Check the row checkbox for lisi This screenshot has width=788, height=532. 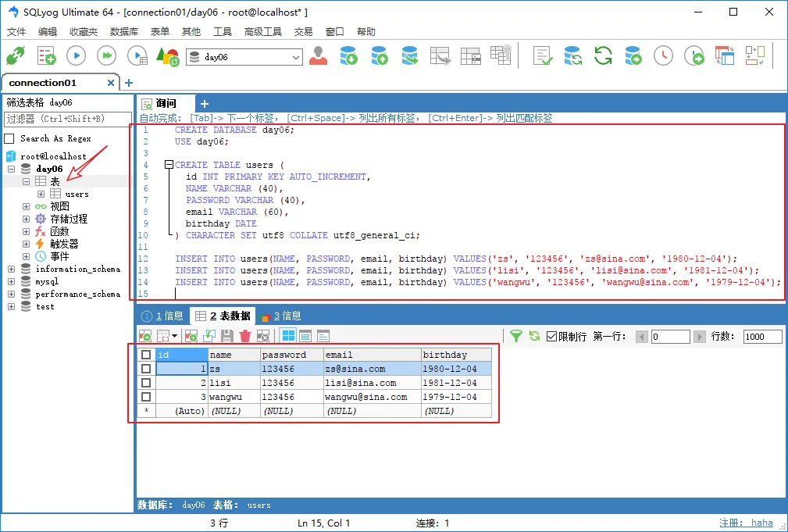146,383
